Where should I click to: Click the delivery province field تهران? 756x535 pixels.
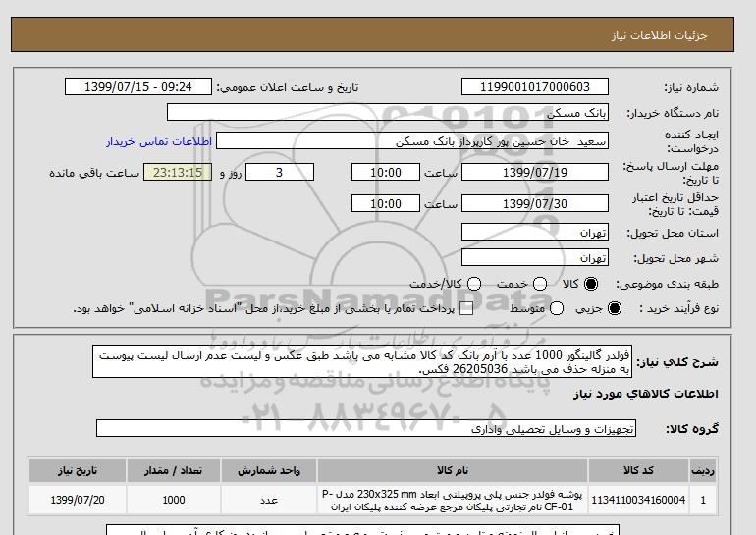[x=535, y=233]
